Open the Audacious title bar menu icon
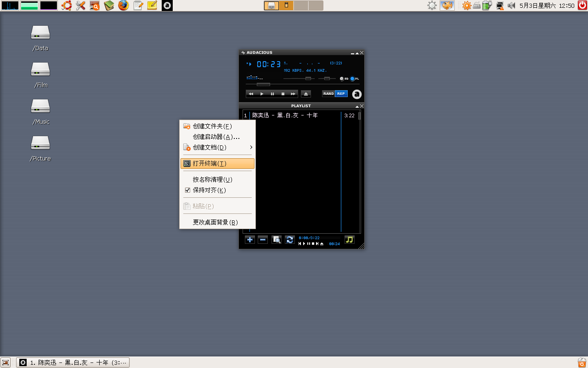The height and width of the screenshot is (368, 588). click(x=243, y=52)
